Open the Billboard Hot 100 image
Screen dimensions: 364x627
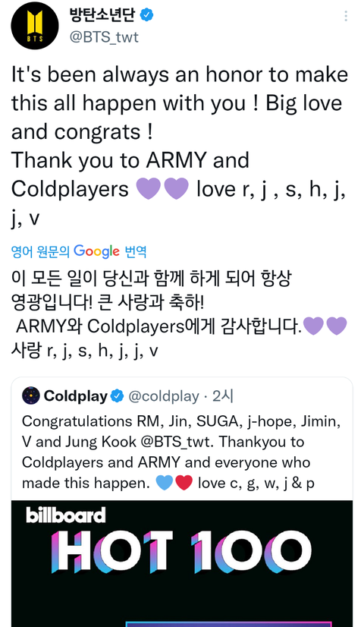coord(182,563)
